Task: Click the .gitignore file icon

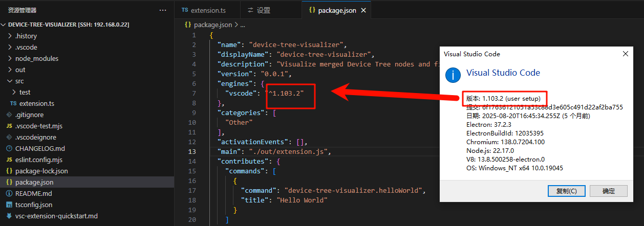Action: click(9, 115)
